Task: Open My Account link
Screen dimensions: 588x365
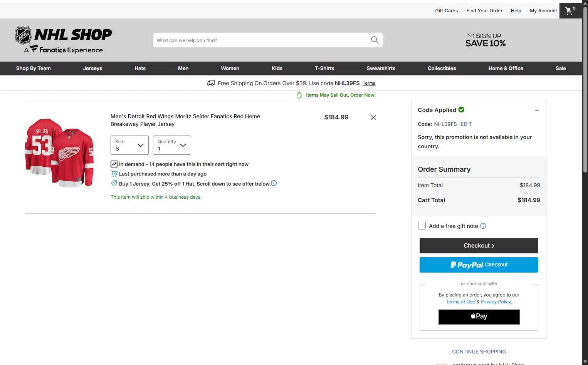Action: [x=543, y=11]
